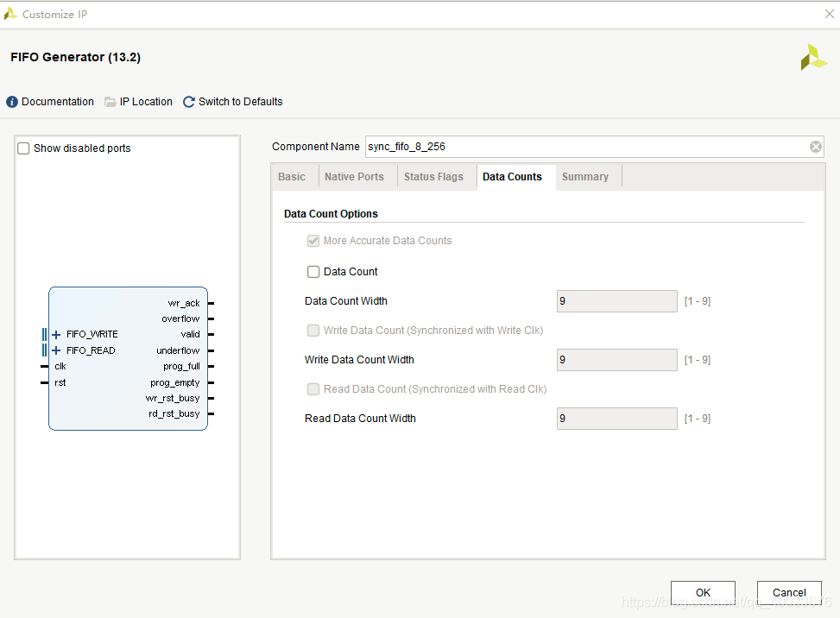Click the Switch to Defaults refresh icon
Viewport: 840px width, 618px height.
(188, 102)
